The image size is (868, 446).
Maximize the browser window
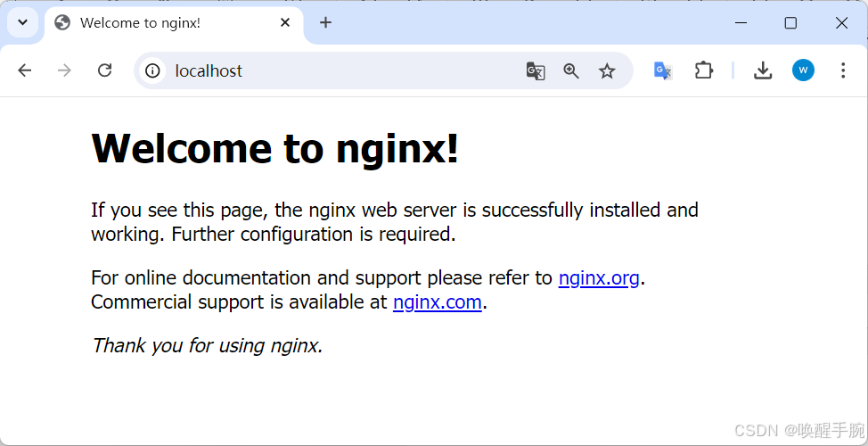(x=790, y=22)
